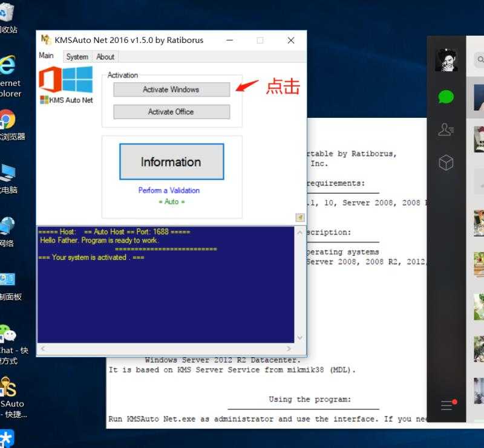Click the KMSAuto title bar app icon
This screenshot has width=484, height=448.
(x=46, y=40)
